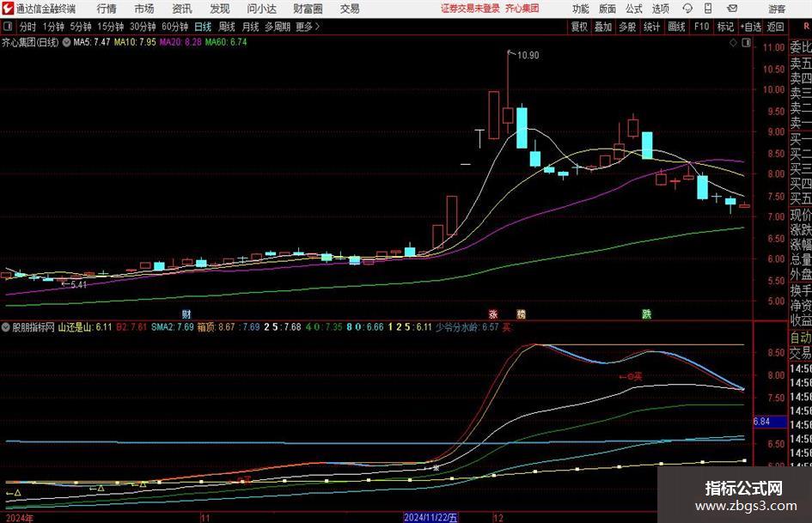Open the 行情 menu
Viewport: 812px width, 523px height.
tap(107, 9)
